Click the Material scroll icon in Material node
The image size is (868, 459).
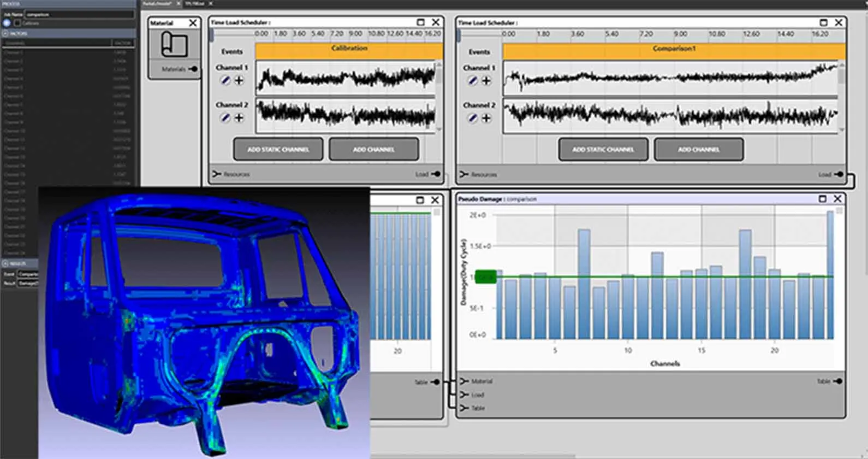click(x=174, y=45)
